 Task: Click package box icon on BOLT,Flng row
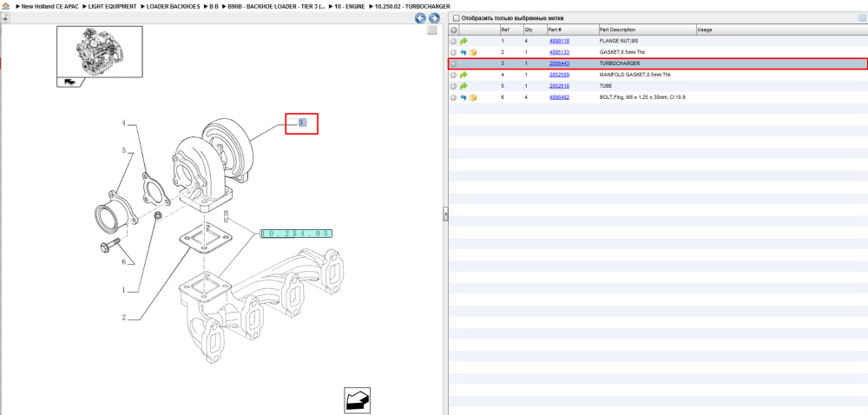click(x=473, y=97)
